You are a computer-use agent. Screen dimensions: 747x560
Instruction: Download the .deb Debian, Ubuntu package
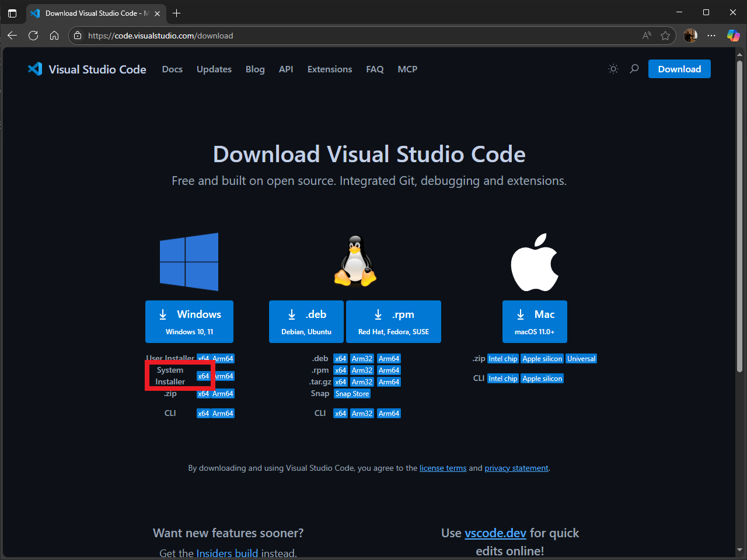click(306, 321)
